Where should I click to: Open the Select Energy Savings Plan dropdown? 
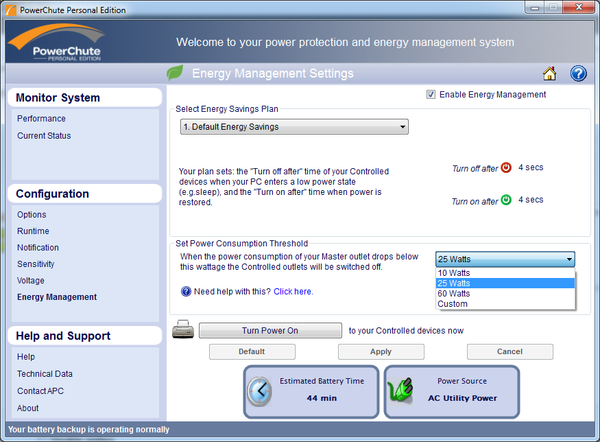point(294,127)
